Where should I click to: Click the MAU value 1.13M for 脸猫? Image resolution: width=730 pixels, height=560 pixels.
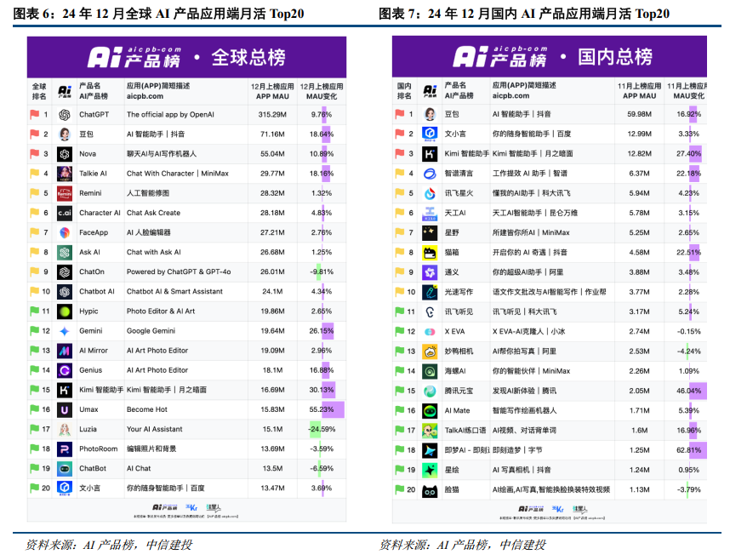click(x=639, y=489)
